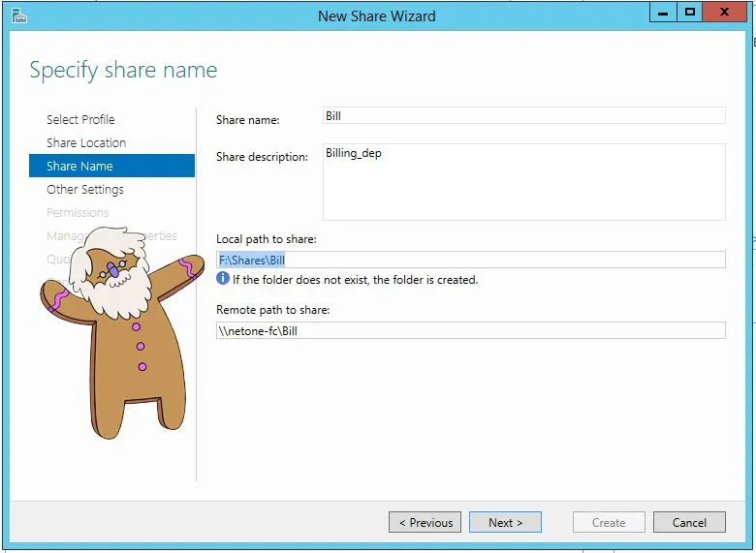Viewport: 756px width, 553px height.
Task: Maximize the wizard window
Action: pos(690,12)
